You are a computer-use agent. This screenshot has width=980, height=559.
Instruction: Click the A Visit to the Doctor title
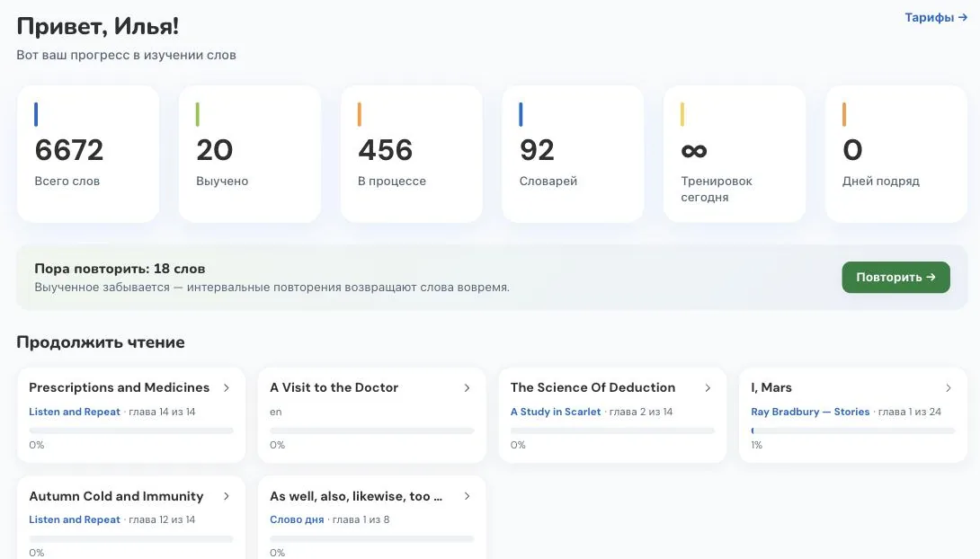click(334, 387)
